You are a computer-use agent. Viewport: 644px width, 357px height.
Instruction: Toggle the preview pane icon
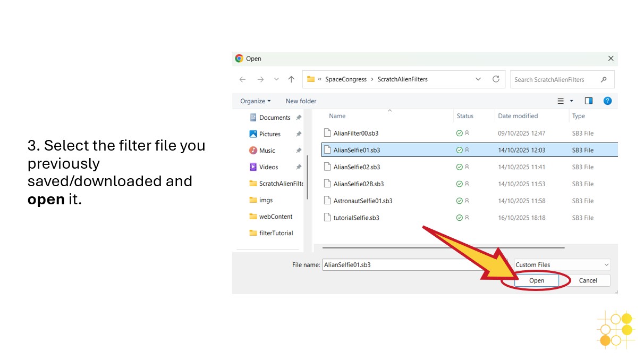pos(589,101)
